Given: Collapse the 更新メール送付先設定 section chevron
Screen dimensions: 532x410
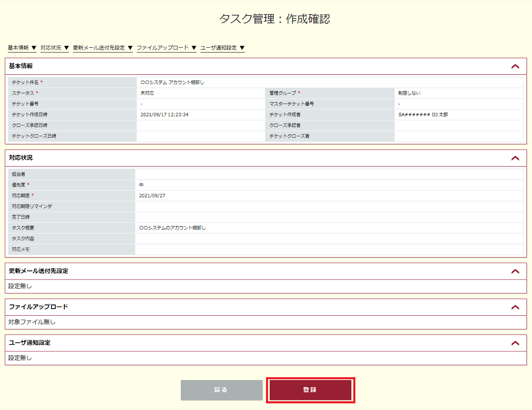Looking at the screenshot, I should [515, 271].
